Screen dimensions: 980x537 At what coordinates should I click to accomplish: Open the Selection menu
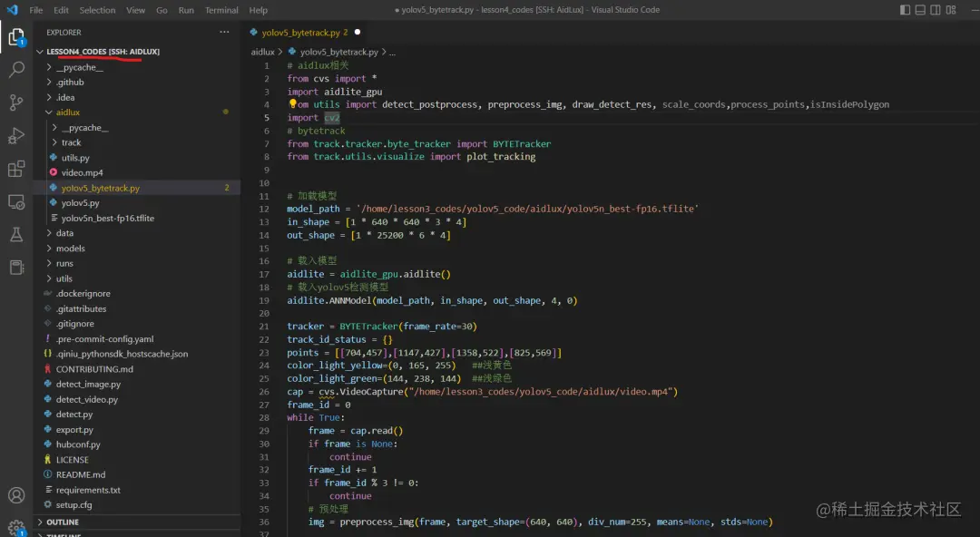click(97, 10)
